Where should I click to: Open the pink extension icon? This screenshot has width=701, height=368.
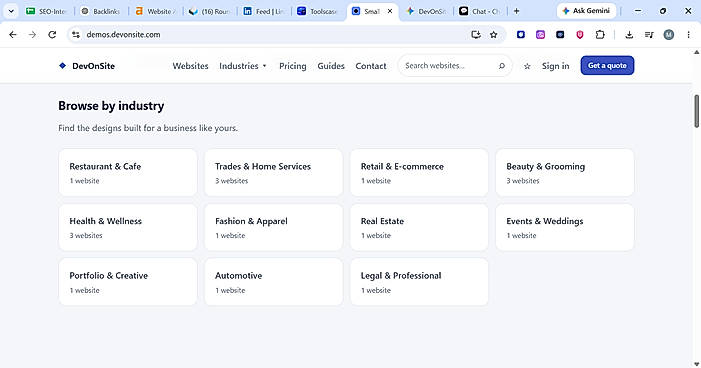[541, 34]
